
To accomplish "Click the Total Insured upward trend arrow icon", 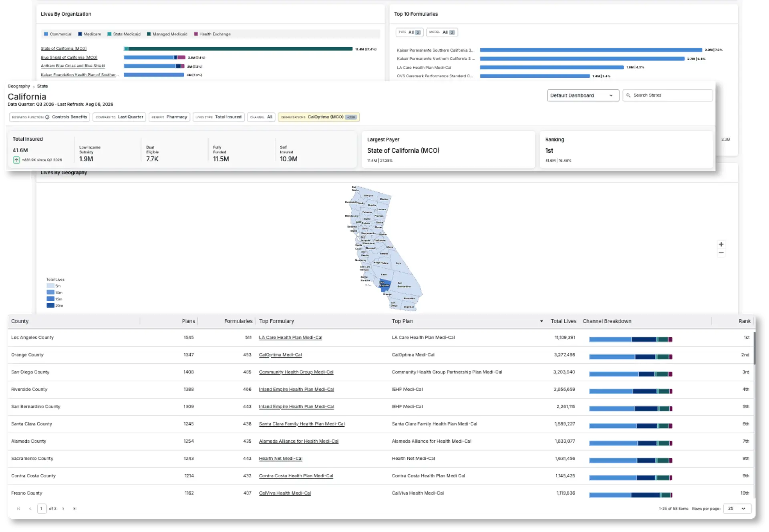I will coord(16,160).
